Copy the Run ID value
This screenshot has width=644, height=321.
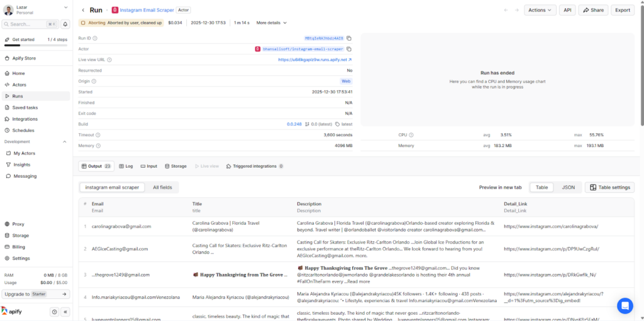click(349, 38)
